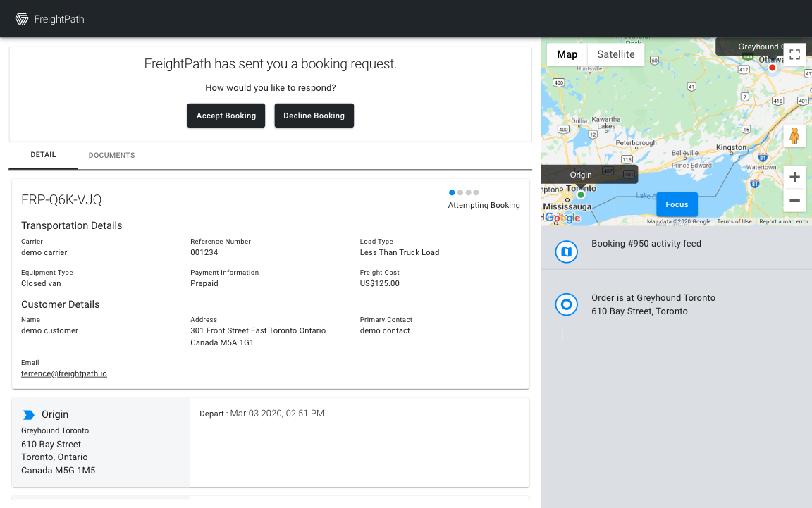Click freight cost US$125.00
The width and height of the screenshot is (812, 508).
[x=380, y=283]
